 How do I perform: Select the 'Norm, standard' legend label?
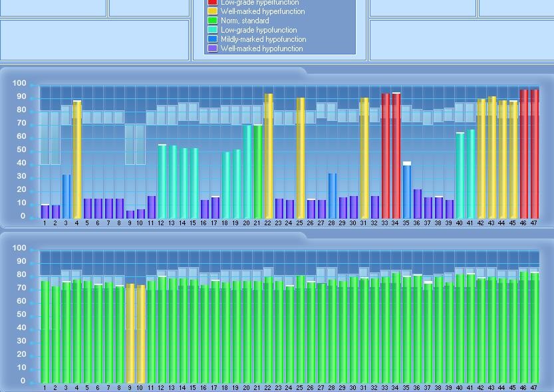(x=245, y=21)
